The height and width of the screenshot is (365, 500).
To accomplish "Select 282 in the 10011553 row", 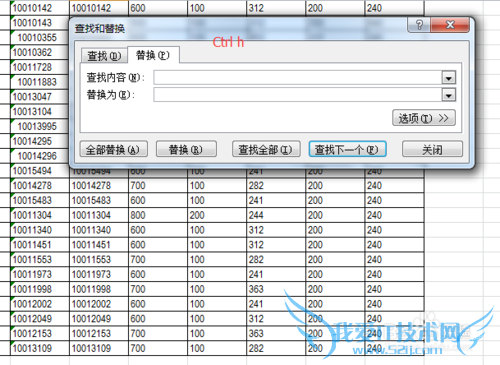I will (x=276, y=259).
